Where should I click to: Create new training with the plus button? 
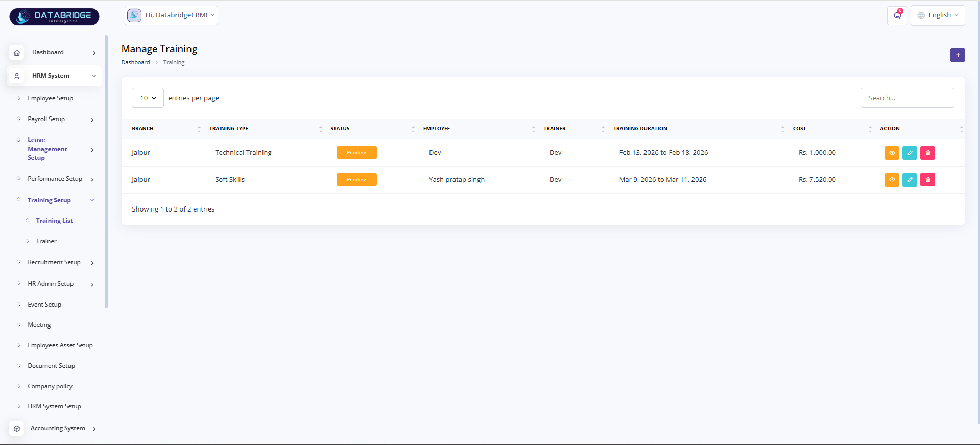pos(958,55)
